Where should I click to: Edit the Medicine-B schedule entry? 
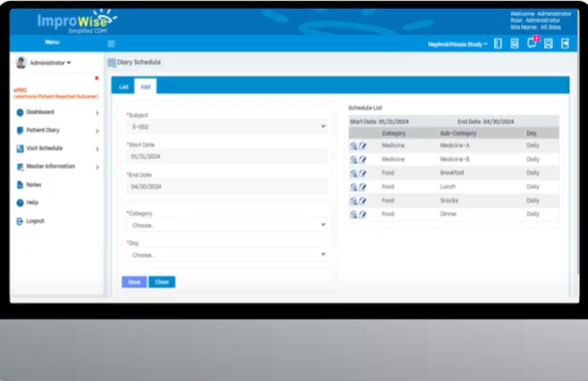point(362,160)
